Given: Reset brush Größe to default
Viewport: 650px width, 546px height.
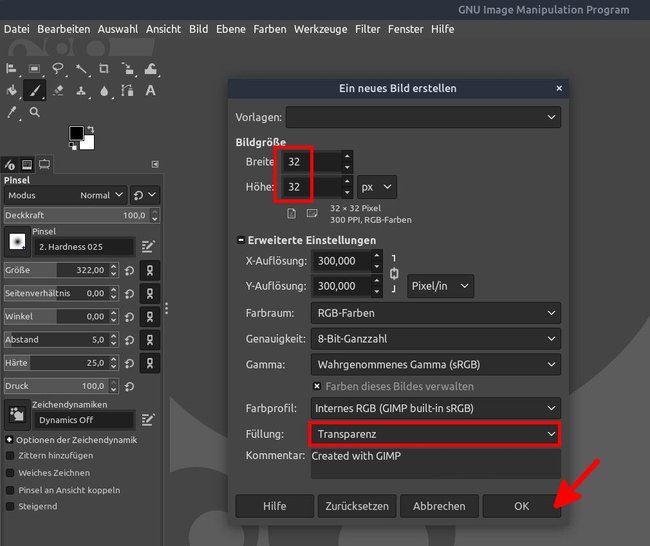Looking at the screenshot, I should (129, 271).
